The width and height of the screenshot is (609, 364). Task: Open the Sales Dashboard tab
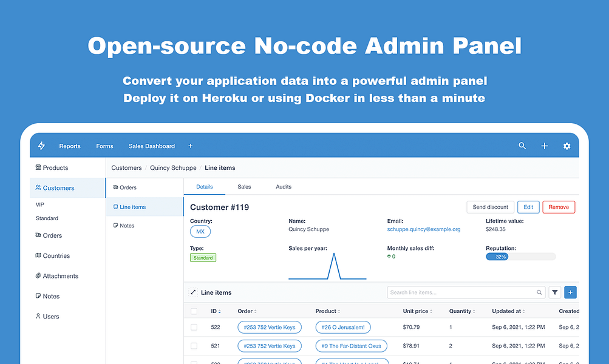[x=152, y=146]
